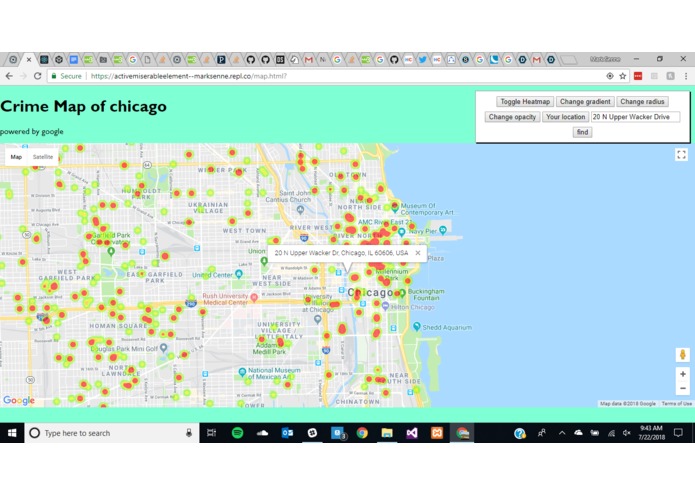
Task: Switch to the tab with the P icon
Action: [221, 59]
